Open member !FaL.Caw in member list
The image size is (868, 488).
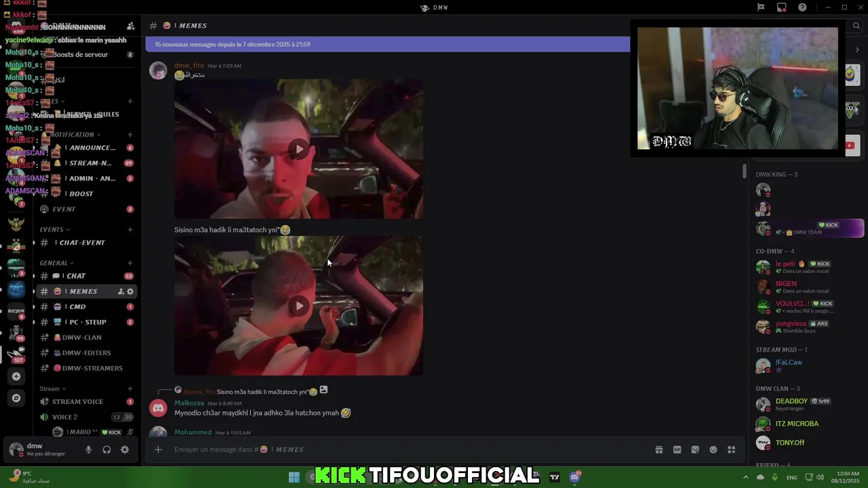click(x=808, y=366)
